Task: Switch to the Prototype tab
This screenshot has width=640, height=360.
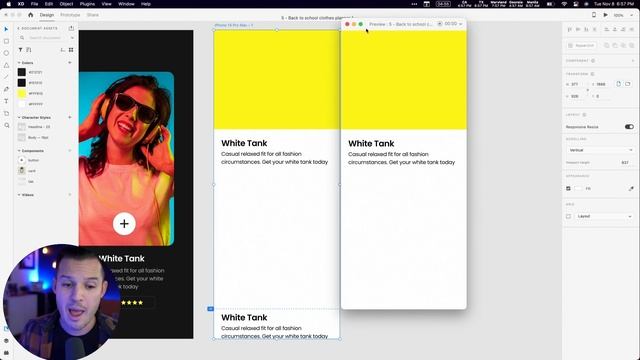Action: tap(70, 15)
